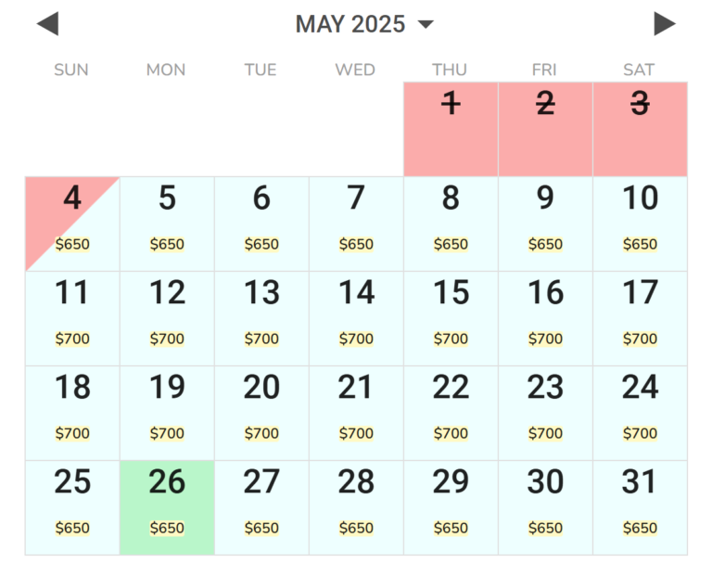Click the crossed-out May 3 cell
The height and width of the screenshot is (588, 712).
point(640,128)
